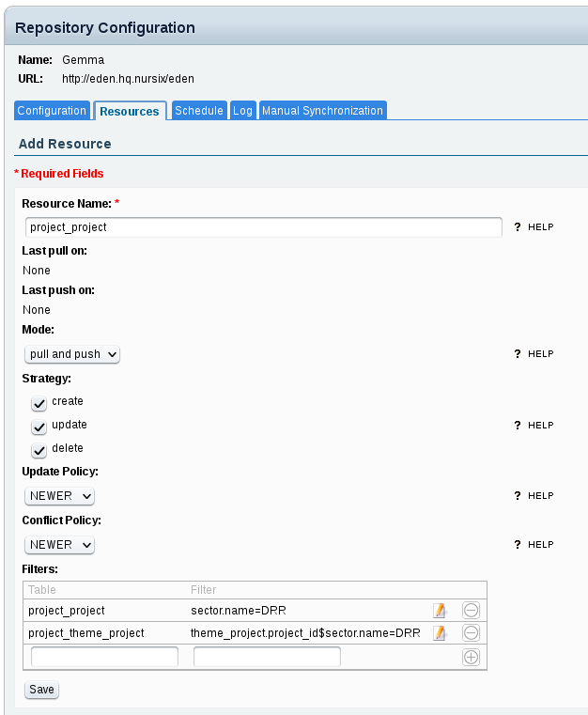Image resolution: width=588 pixels, height=715 pixels.
Task: Remove the project_project filter row
Action: pos(471,610)
